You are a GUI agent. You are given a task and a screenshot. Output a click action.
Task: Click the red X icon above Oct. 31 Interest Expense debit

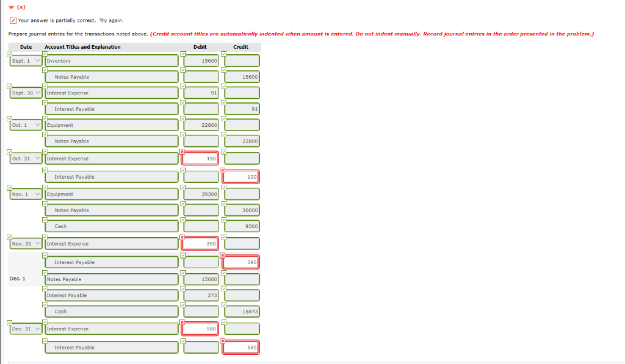click(183, 152)
